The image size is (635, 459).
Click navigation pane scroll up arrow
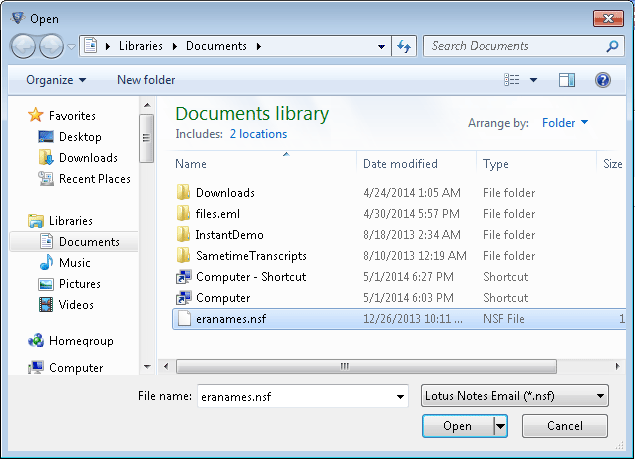(147, 105)
